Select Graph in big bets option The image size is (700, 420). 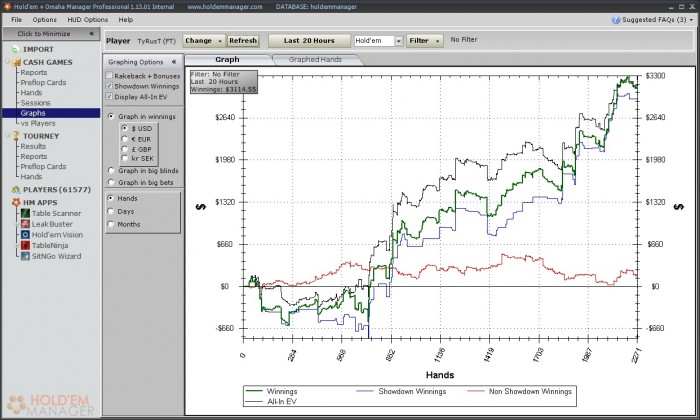[x=111, y=182]
